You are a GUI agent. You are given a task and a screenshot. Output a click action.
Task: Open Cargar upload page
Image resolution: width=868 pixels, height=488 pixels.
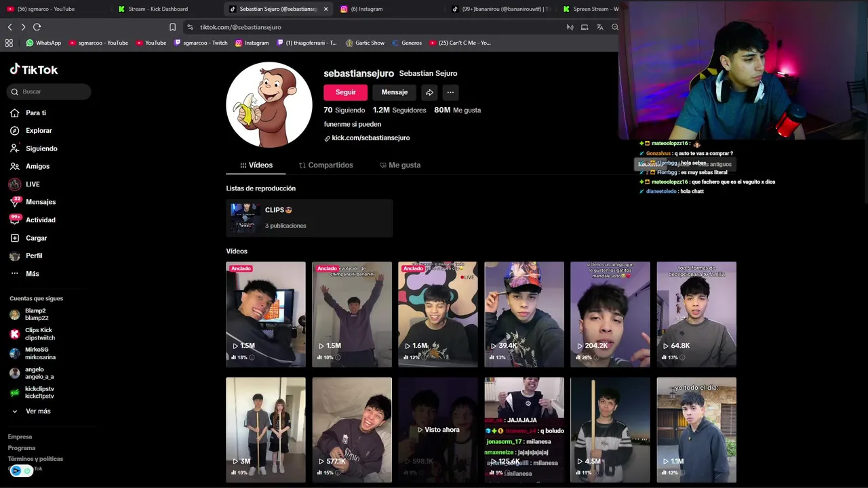(28, 238)
